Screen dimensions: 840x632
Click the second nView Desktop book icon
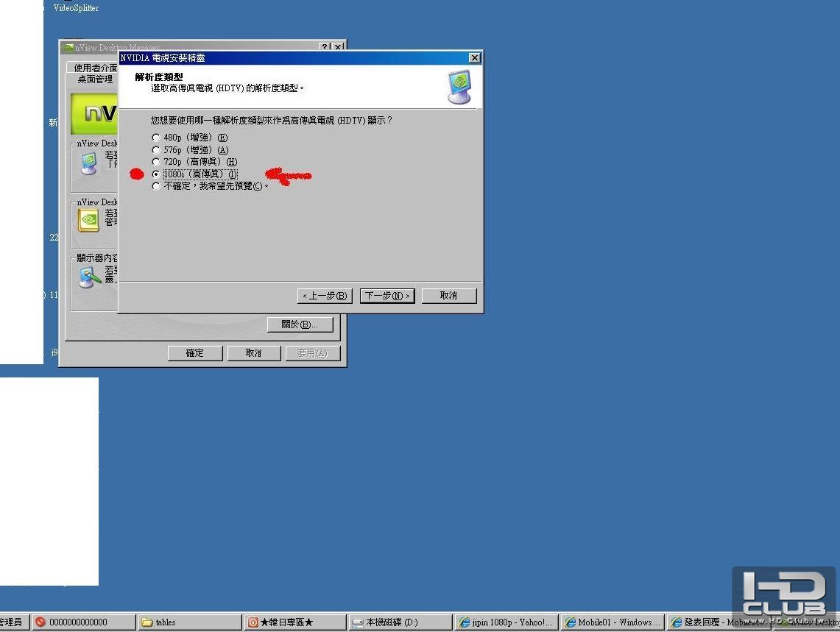(x=88, y=220)
